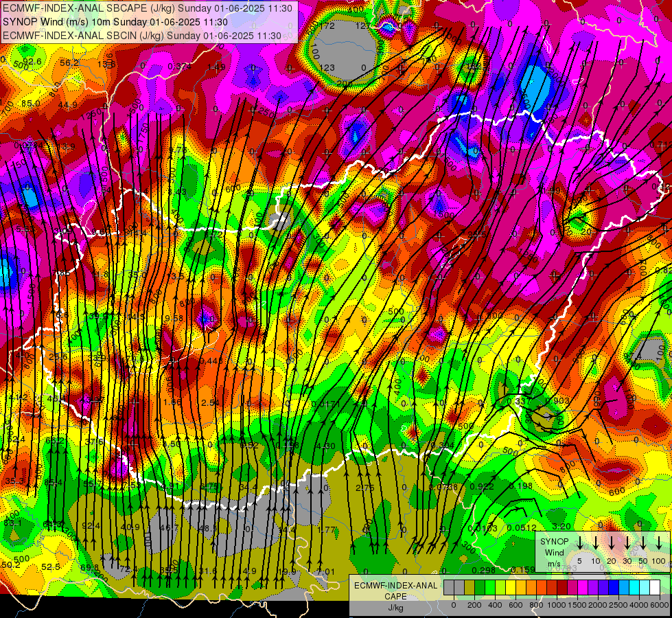Click the 4000 label on the CAPE scale

pyautogui.click(x=640, y=605)
